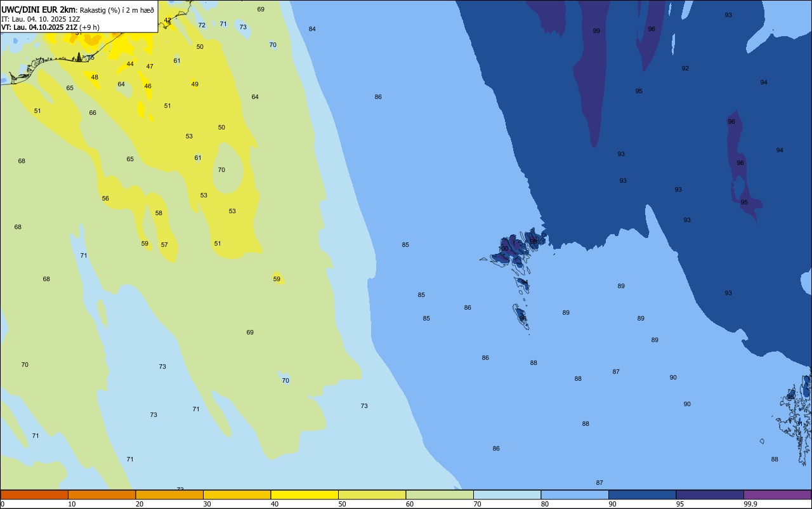812x509 pixels.
Task: Click the map value 66
Action: 93,113
